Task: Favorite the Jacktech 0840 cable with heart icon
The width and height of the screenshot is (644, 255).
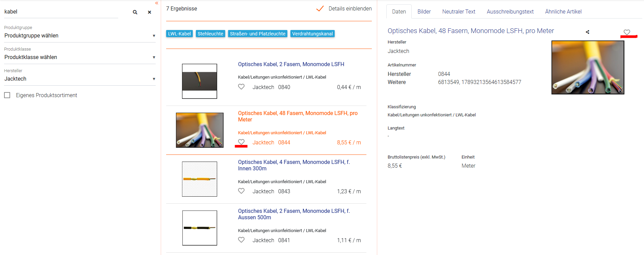Action: tap(241, 87)
